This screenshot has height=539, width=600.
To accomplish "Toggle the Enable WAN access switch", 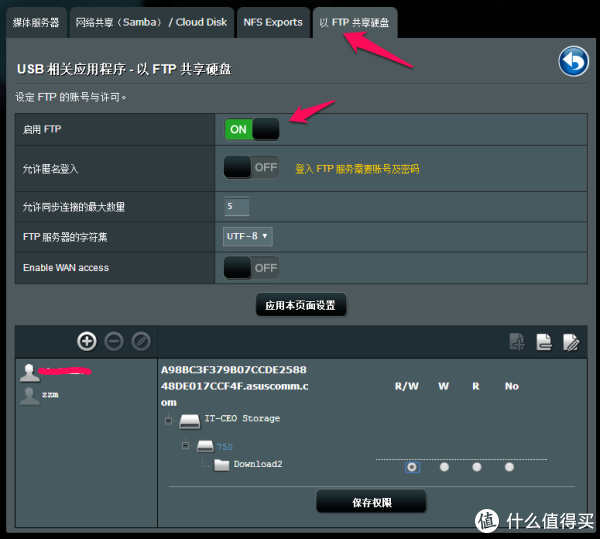I will click(x=251, y=268).
